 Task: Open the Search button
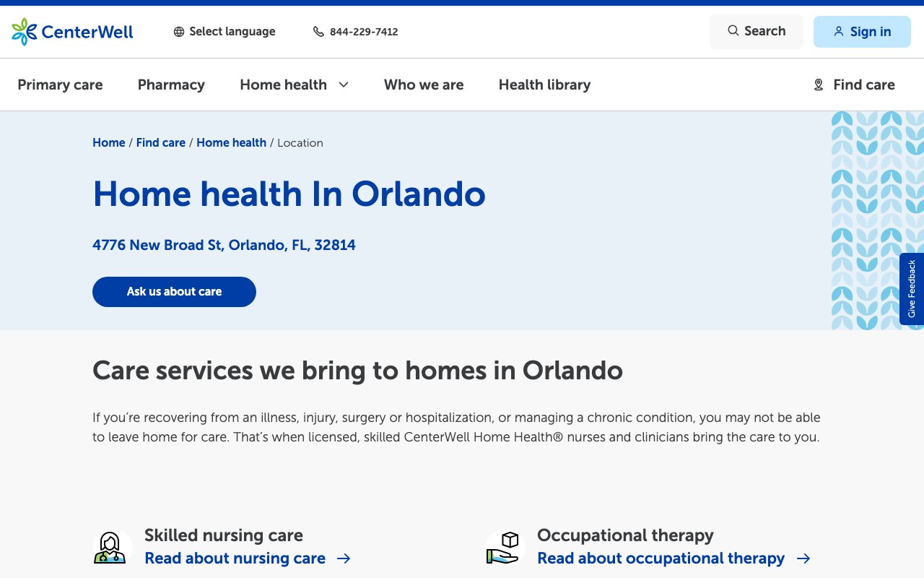tap(757, 32)
